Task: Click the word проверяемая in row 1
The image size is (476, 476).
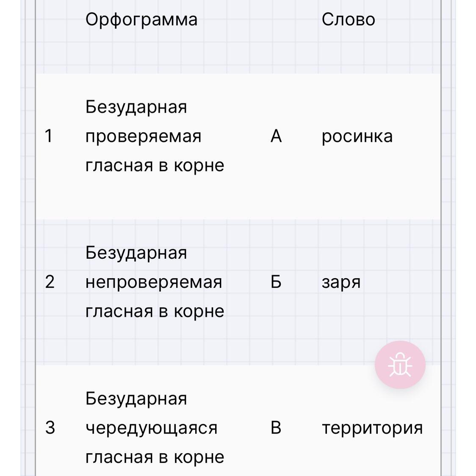Action: (x=143, y=137)
